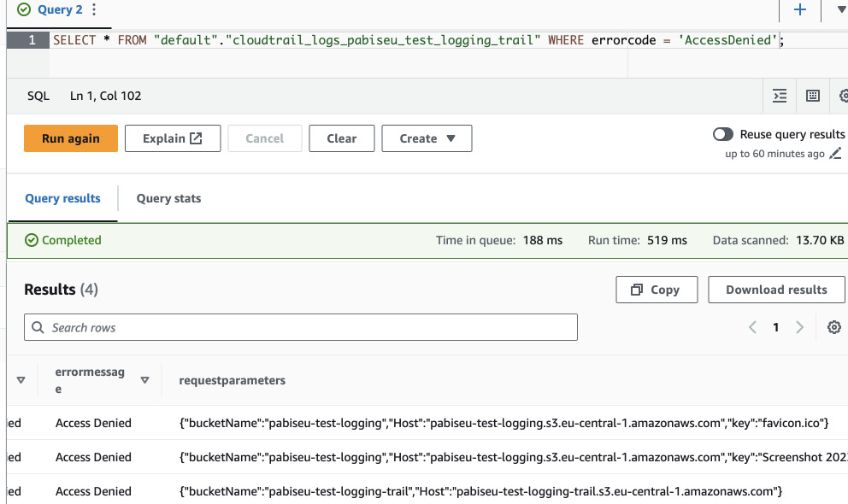Go to previous results page arrow
The image size is (848, 504).
click(x=752, y=327)
